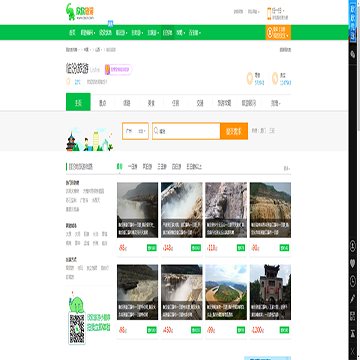Close the black sidebar with the X icon
This screenshot has width=360, height=360.
tap(353, 350)
